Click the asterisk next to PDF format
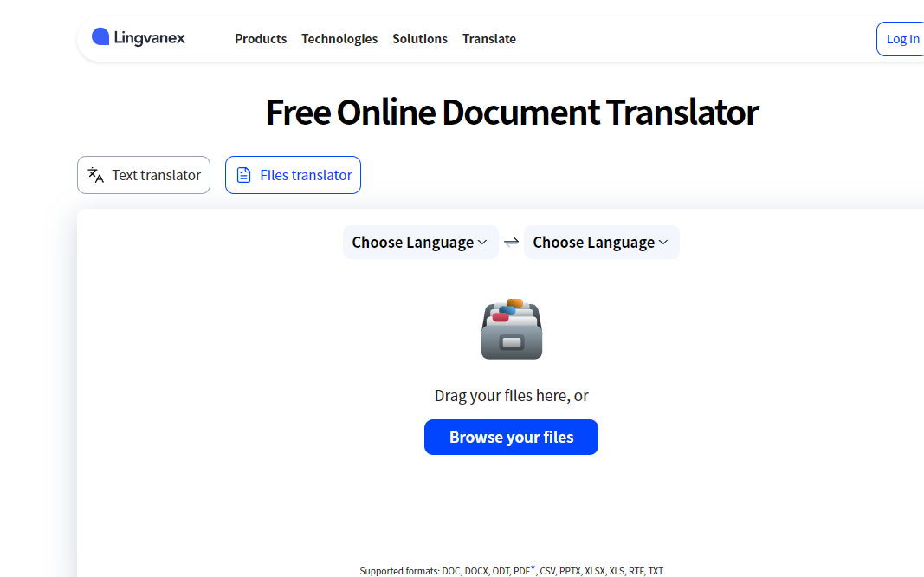 [533, 567]
